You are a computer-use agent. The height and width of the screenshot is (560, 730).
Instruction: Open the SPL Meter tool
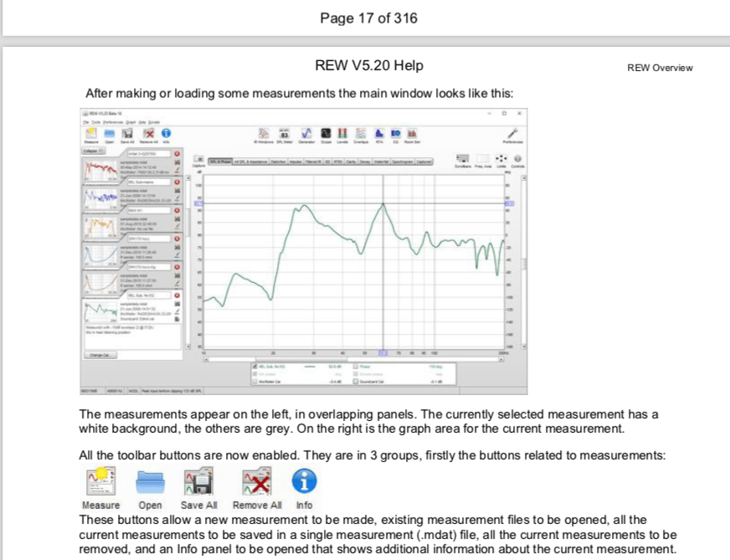(284, 134)
